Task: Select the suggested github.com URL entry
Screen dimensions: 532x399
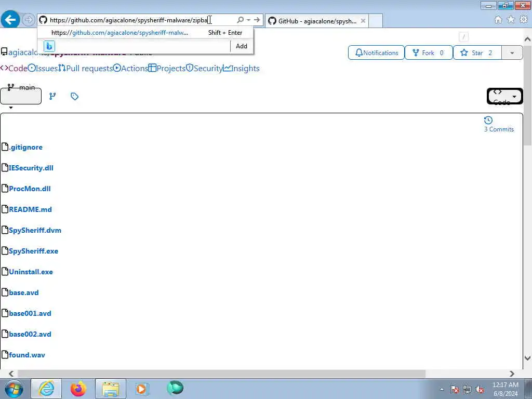Action: (145, 33)
